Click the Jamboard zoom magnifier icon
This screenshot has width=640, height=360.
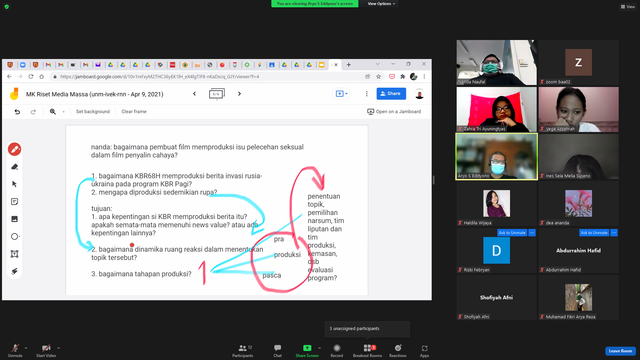(x=53, y=111)
